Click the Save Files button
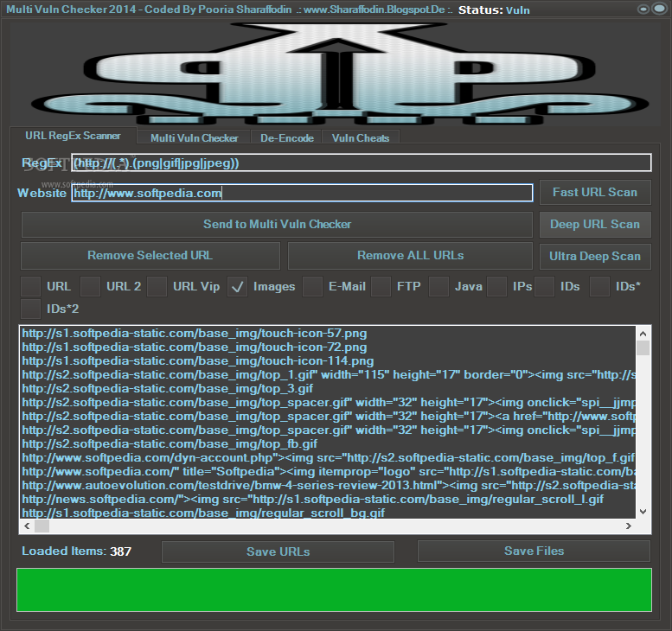Screen dimensions: 672x631 [x=534, y=551]
